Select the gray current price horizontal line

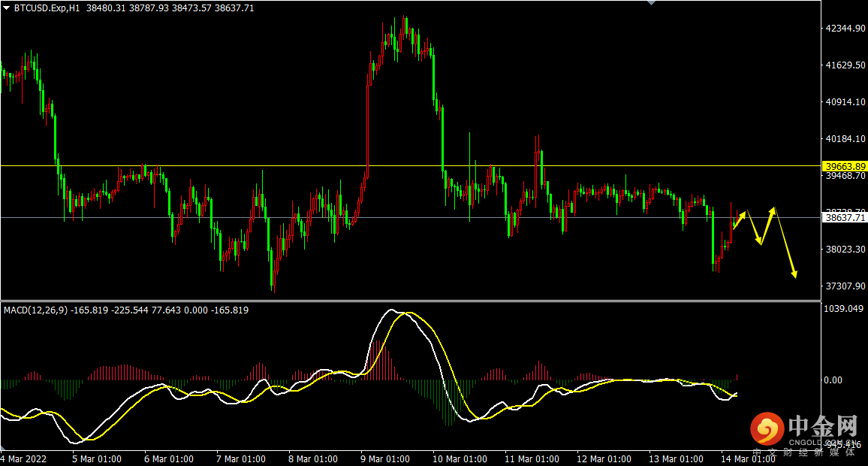410,218
